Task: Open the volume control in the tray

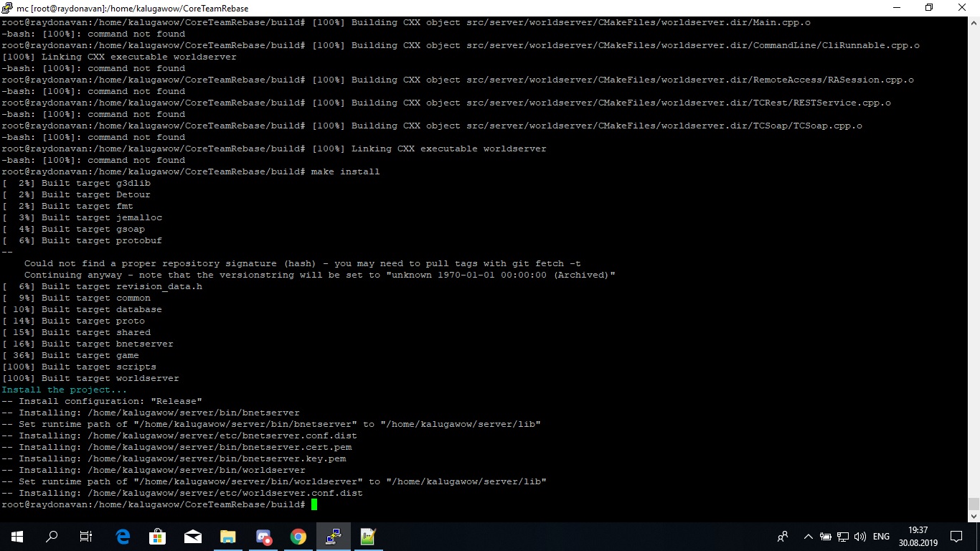Action: click(x=860, y=536)
